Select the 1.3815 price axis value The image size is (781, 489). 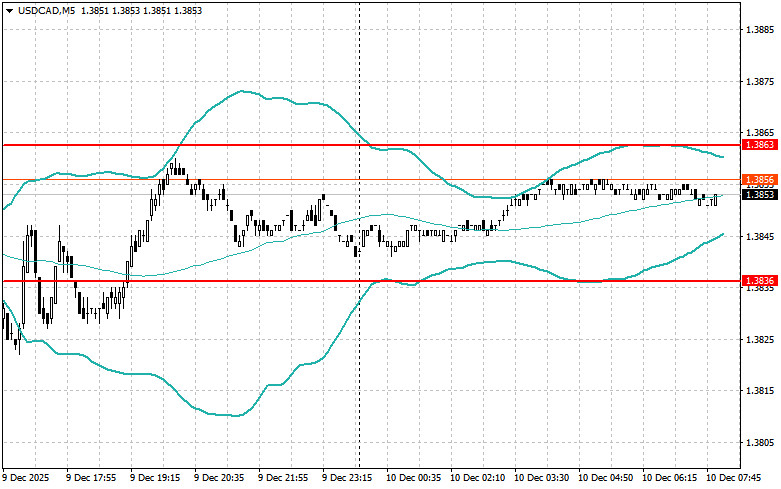(760, 391)
